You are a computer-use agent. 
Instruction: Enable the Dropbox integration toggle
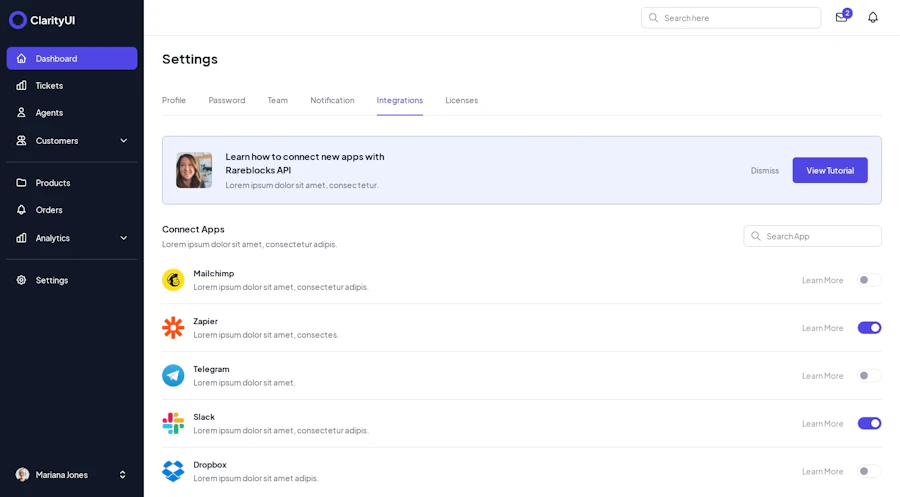coord(869,471)
